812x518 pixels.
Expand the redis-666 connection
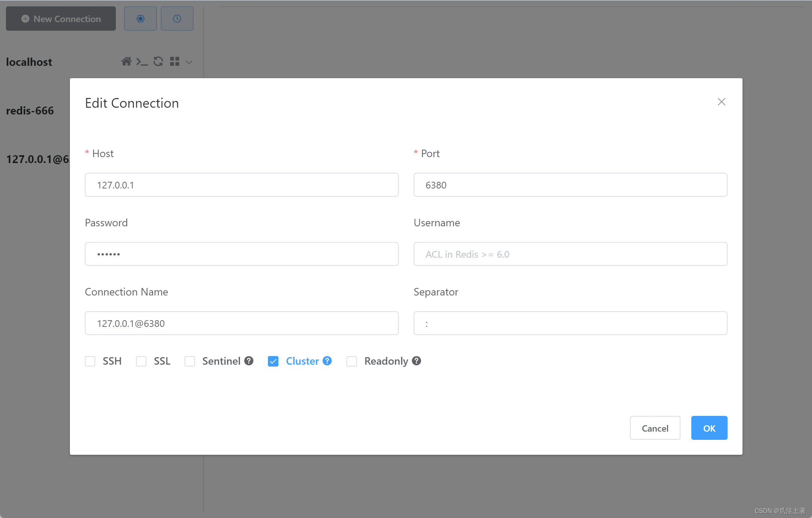pyautogui.click(x=30, y=110)
